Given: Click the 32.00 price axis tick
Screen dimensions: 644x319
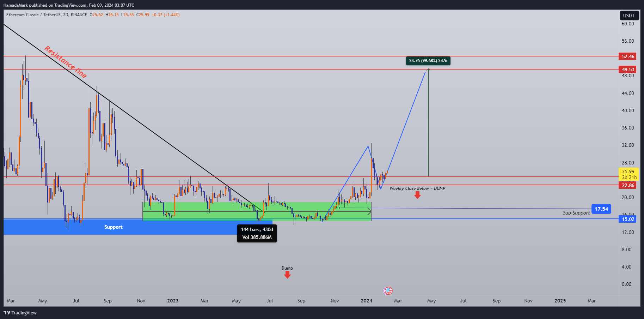Looking at the screenshot, I should (628, 145).
